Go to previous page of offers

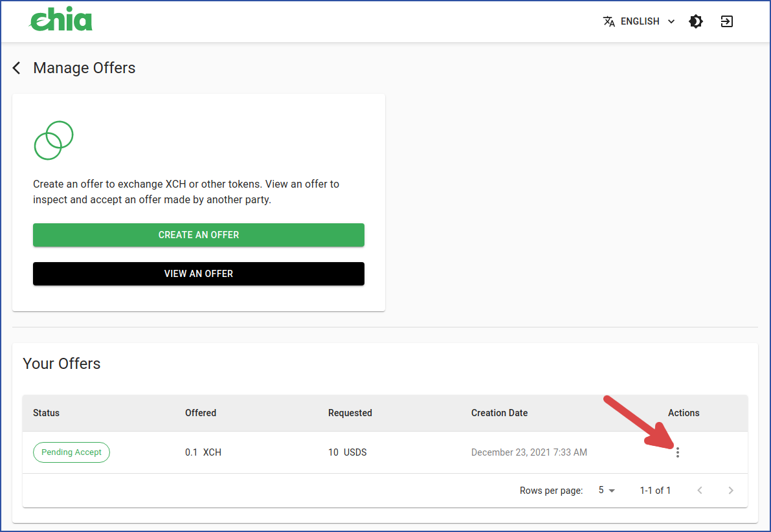(x=700, y=490)
